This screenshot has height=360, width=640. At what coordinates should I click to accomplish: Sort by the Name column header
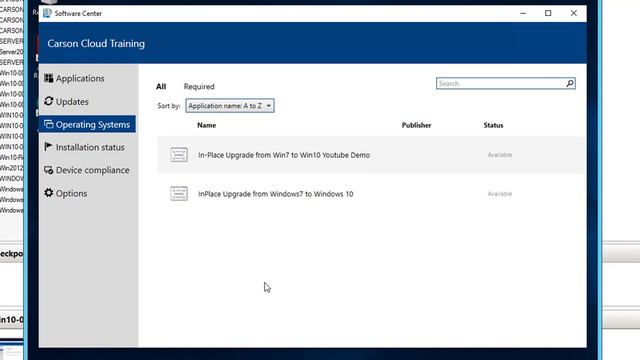click(207, 125)
